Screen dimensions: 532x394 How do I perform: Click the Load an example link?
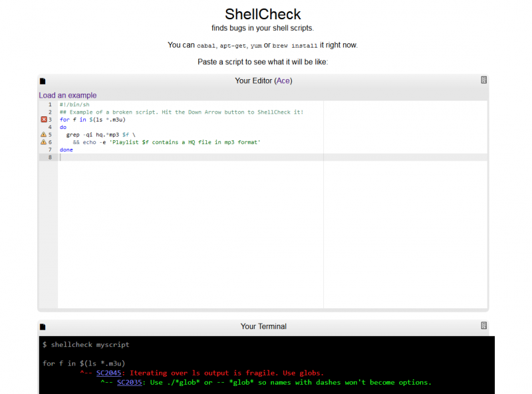[x=67, y=96]
